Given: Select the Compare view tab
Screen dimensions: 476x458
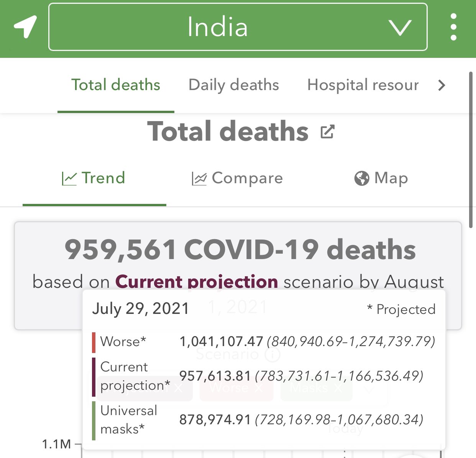Looking at the screenshot, I should coord(237,178).
